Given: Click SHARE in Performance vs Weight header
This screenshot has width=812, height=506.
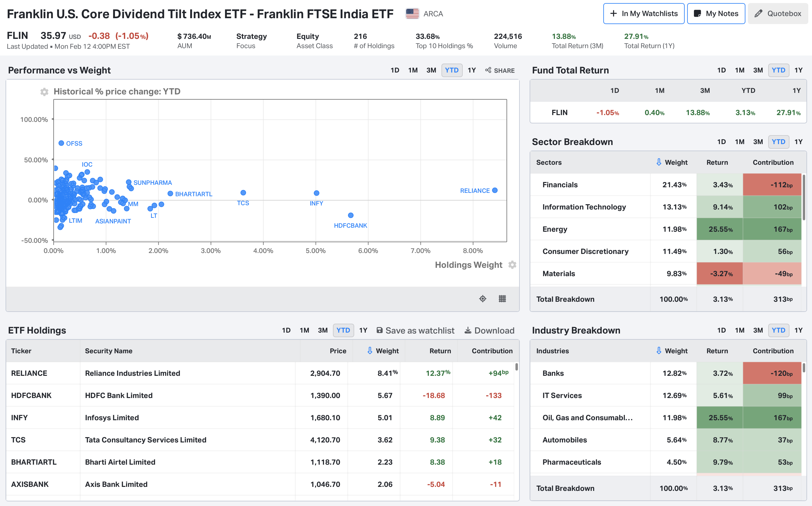Looking at the screenshot, I should coord(500,70).
